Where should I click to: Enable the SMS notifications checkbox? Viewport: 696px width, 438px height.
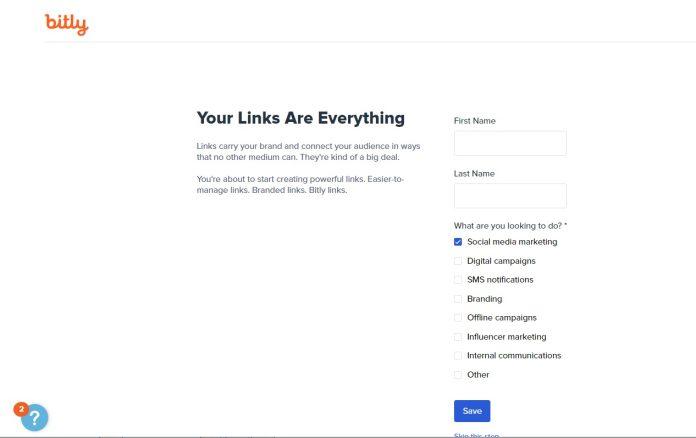click(x=458, y=280)
